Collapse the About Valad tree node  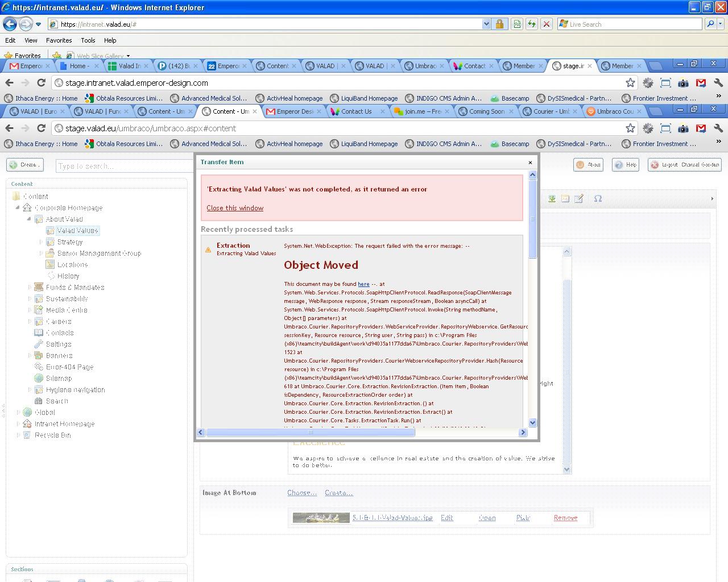click(29, 219)
